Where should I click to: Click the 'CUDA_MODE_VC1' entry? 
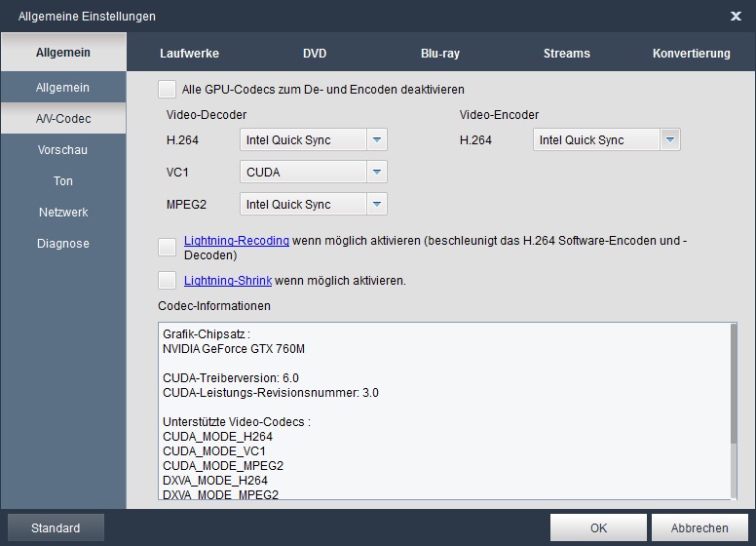click(x=214, y=451)
